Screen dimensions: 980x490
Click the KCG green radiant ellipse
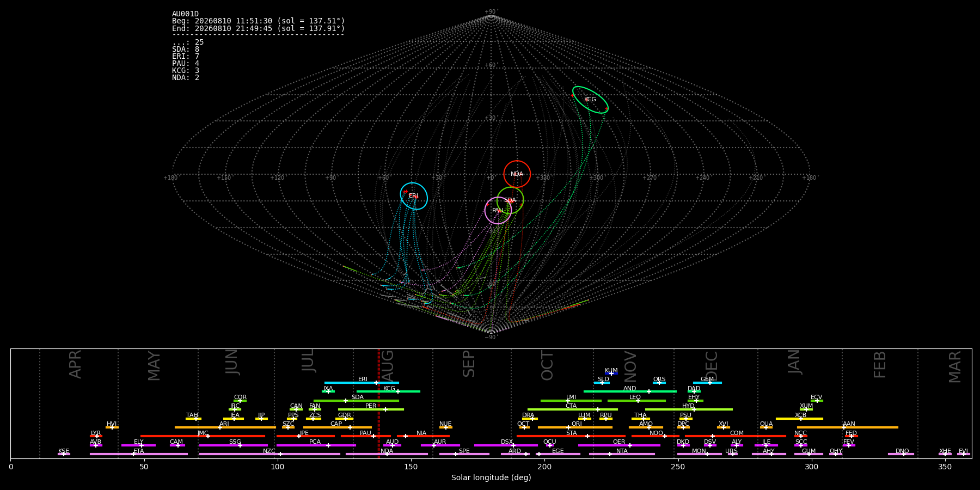click(x=590, y=100)
